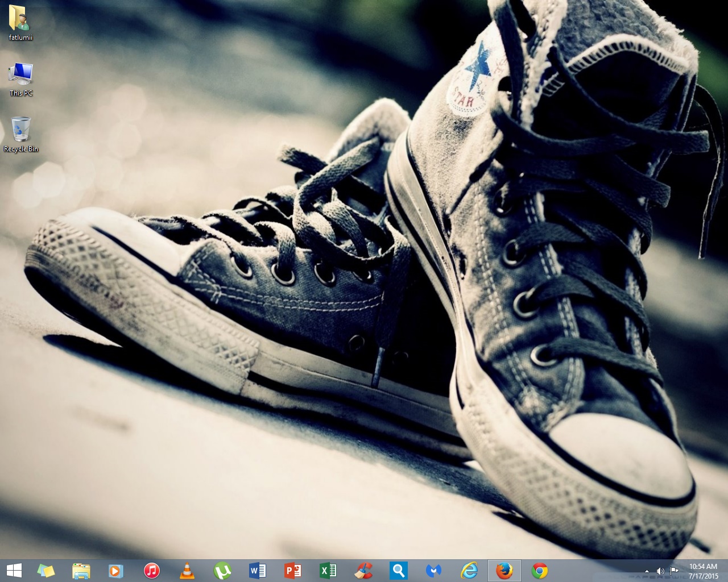Select the Recycle Bin desktop icon
The height and width of the screenshot is (582, 728).
pyautogui.click(x=20, y=129)
